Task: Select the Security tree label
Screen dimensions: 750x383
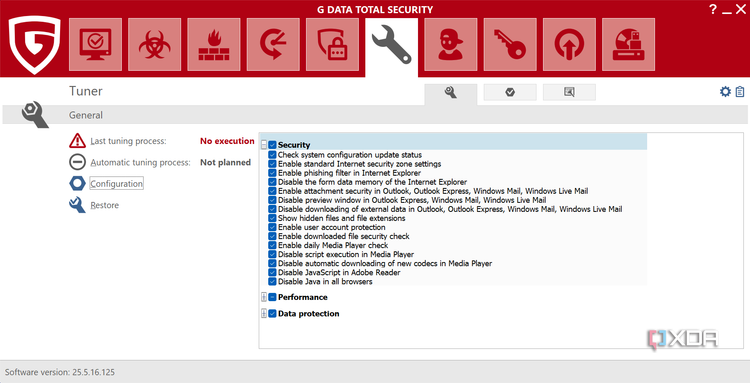Action: pos(294,145)
